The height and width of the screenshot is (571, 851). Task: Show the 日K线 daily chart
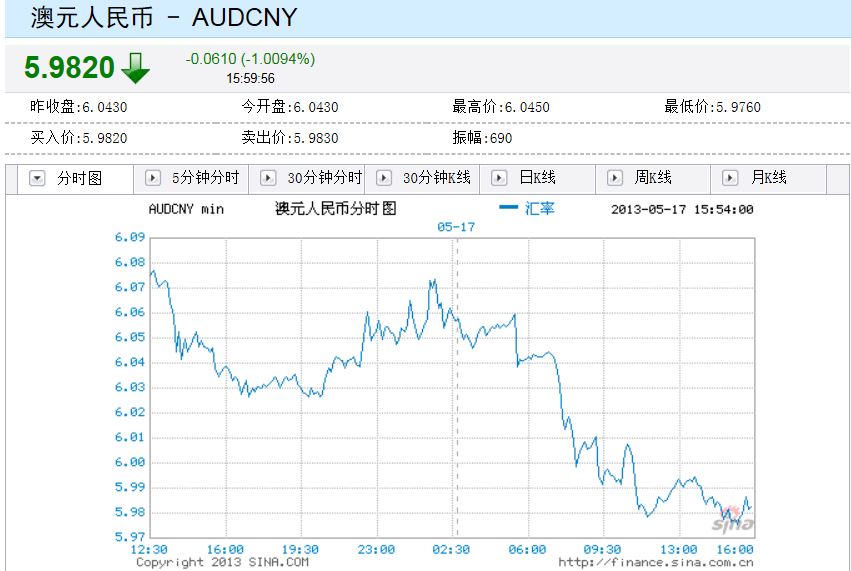click(x=537, y=179)
